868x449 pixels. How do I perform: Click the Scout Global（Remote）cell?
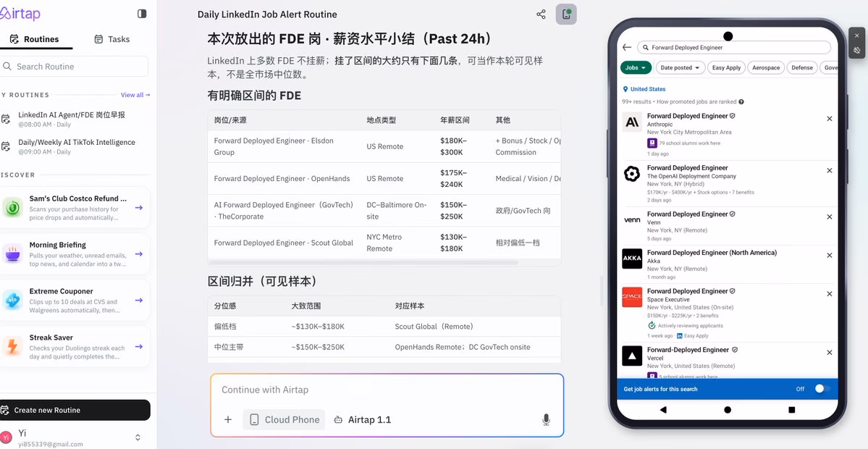434,327
